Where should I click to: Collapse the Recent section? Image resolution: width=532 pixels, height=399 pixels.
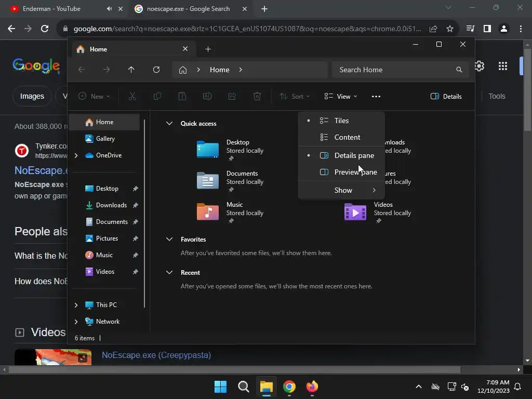tap(169, 272)
